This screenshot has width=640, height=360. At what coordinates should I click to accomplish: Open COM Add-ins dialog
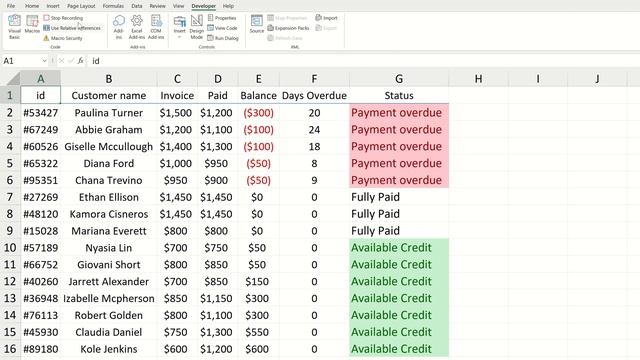(x=156, y=27)
